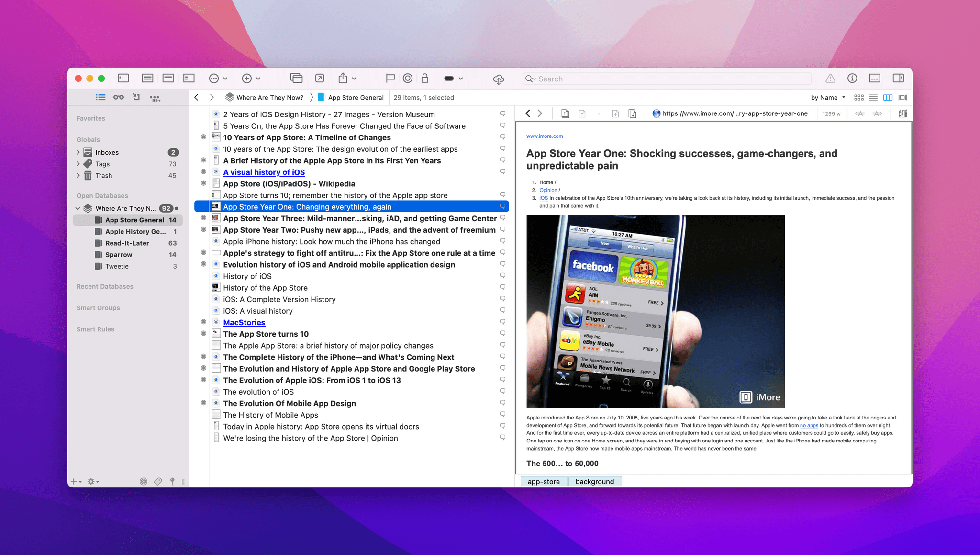Screen dimensions: 980x555
Task: Expand the Inboxes group
Action: point(78,152)
